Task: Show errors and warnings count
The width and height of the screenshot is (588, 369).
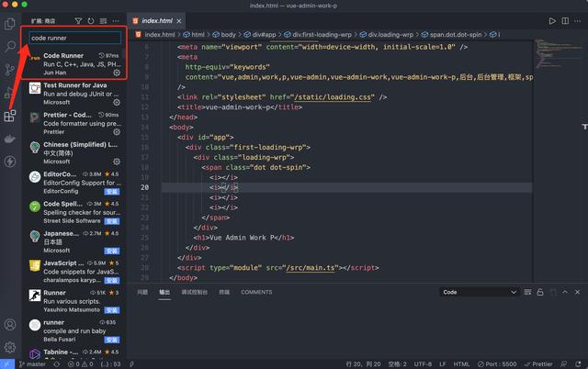Action: pyautogui.click(x=80, y=364)
